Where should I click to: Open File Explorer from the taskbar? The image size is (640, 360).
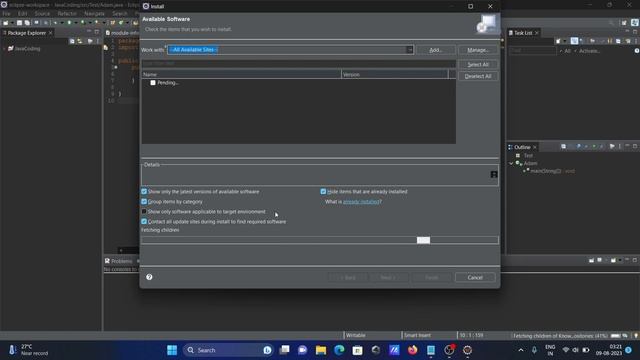pos(321,350)
